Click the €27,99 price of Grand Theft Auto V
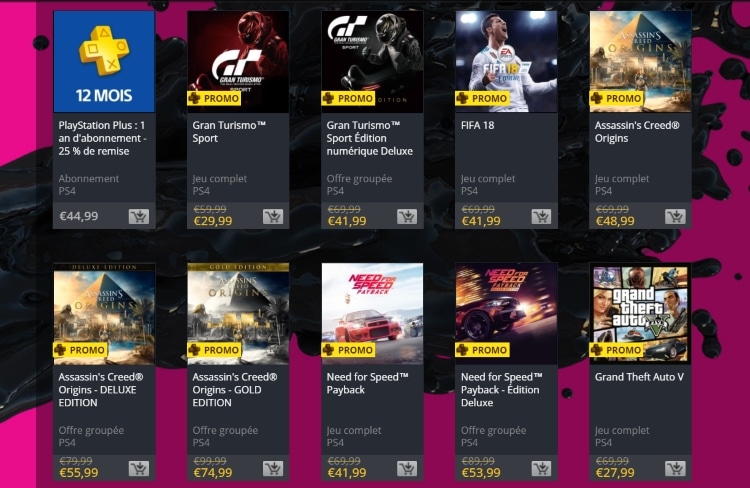Image resolution: width=750 pixels, height=488 pixels. pyautogui.click(x=615, y=473)
